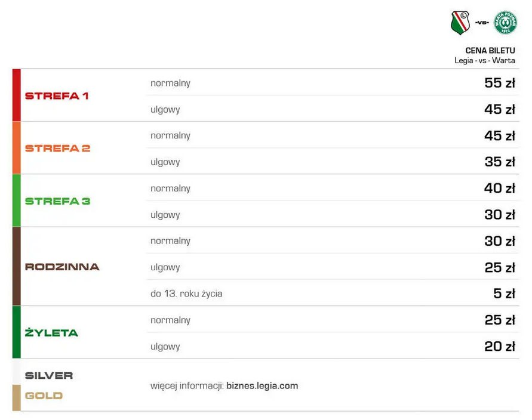The width and height of the screenshot is (532, 420).
Task: Click the brown Rodzinna color bar
Action: coord(16,267)
